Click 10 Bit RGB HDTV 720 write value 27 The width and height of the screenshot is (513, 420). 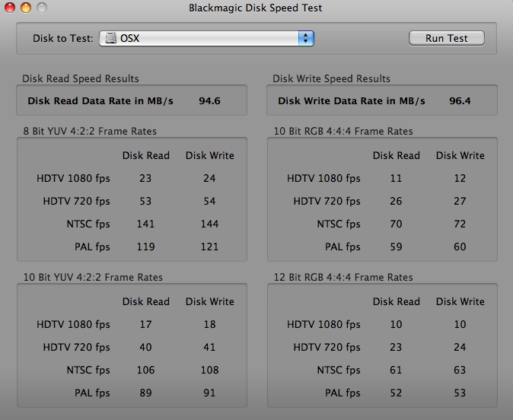point(460,201)
